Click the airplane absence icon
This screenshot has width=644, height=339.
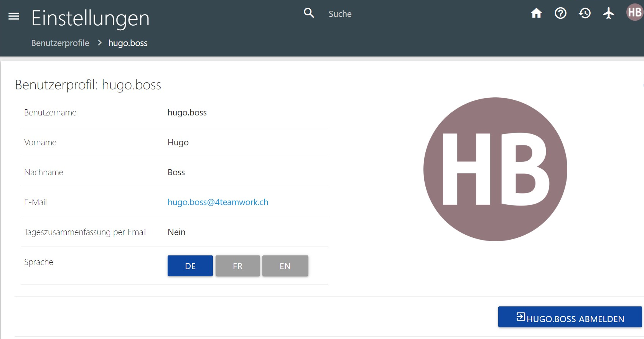[x=608, y=13]
